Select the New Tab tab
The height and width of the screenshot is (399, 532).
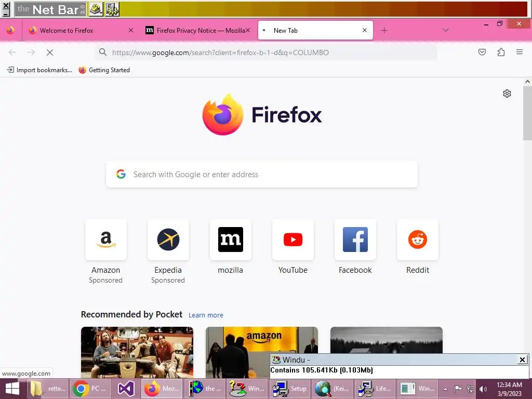coord(315,31)
